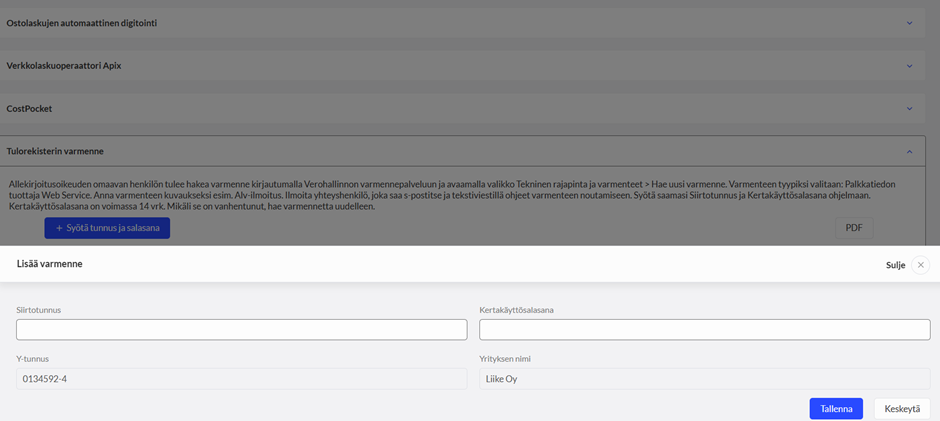Click the Siirtotunnus label
Viewport: 940px width, 421px height.
[39, 310]
